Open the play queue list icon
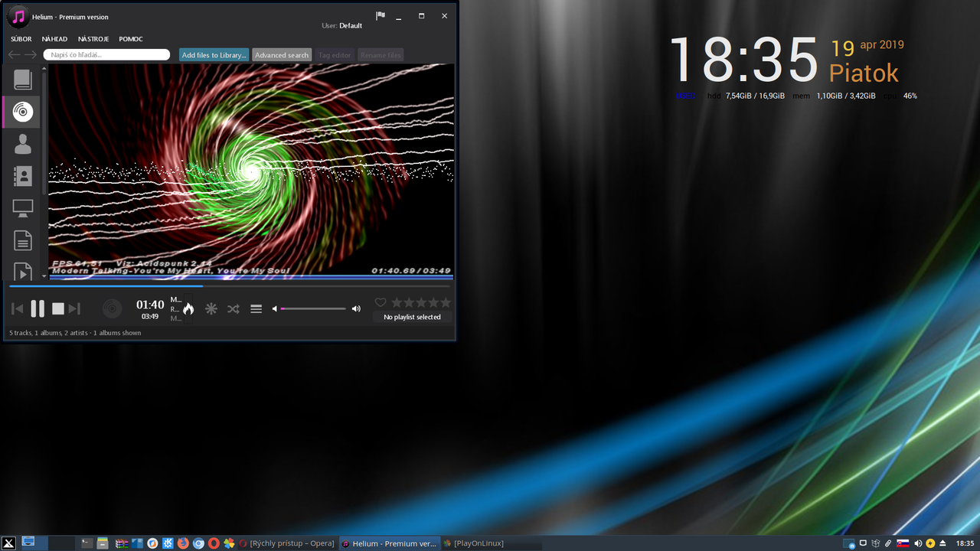The height and width of the screenshot is (551, 980). 256,308
